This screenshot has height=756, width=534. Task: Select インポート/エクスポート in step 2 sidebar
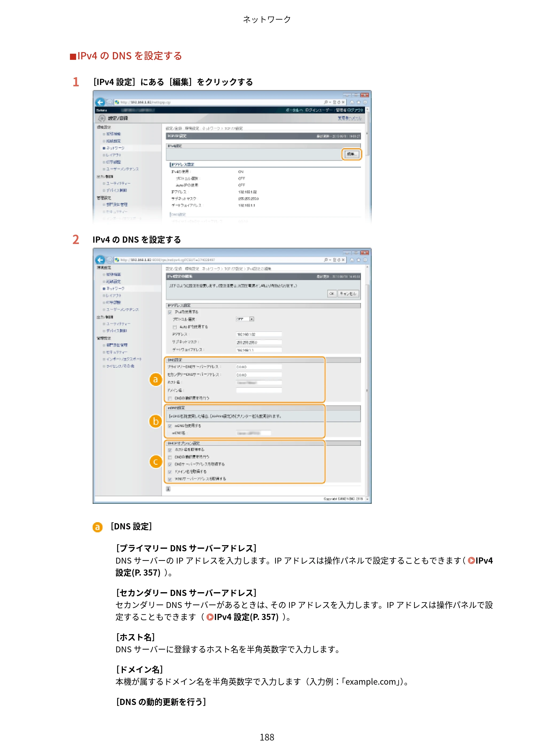coord(124,359)
